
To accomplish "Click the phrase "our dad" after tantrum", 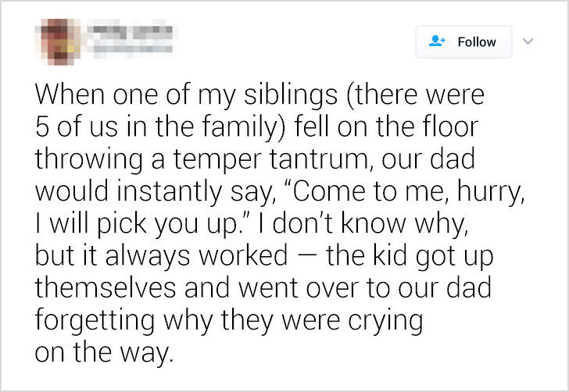I will pos(428,159).
